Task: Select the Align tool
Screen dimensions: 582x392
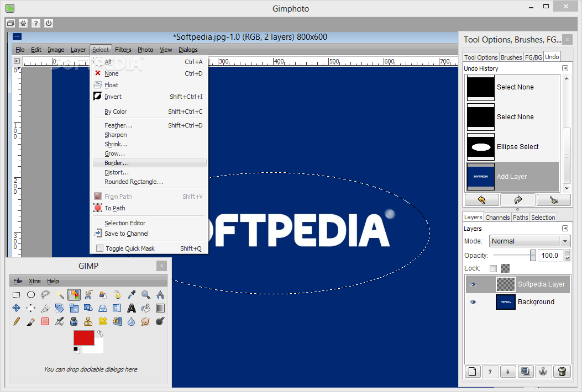Action: (x=31, y=308)
